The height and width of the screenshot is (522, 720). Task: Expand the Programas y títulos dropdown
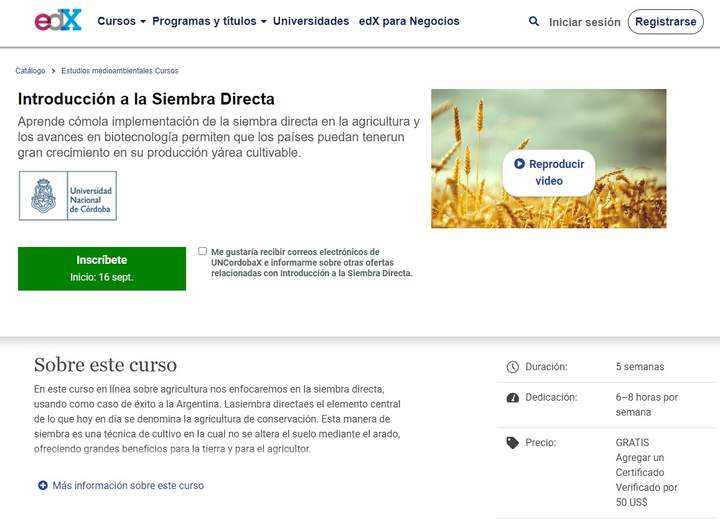pos(209,21)
